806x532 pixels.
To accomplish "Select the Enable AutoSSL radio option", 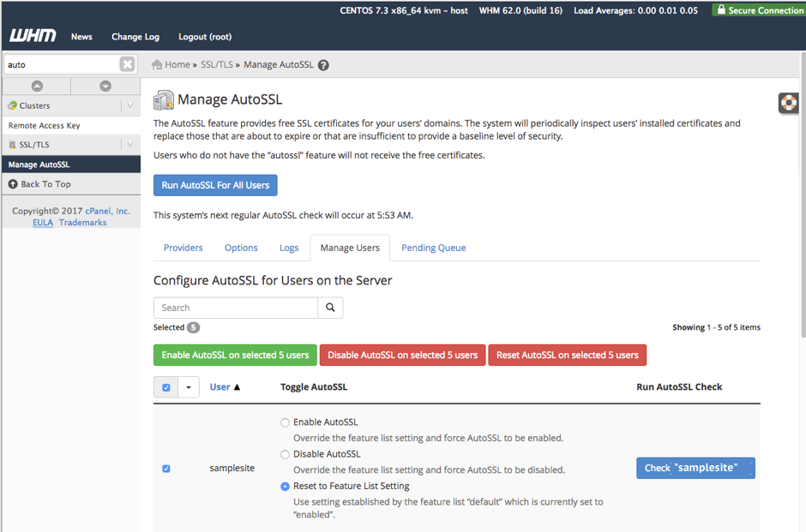I will click(286, 422).
